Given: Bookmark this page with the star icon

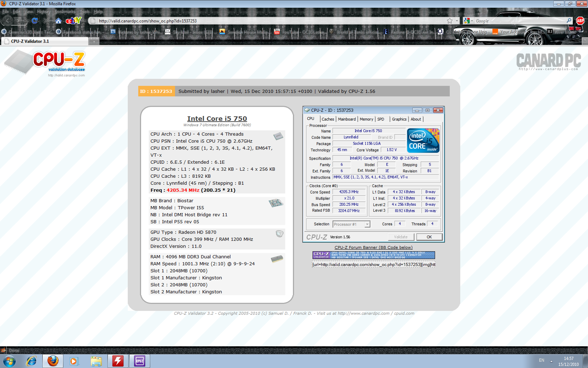Looking at the screenshot, I should 450,21.
